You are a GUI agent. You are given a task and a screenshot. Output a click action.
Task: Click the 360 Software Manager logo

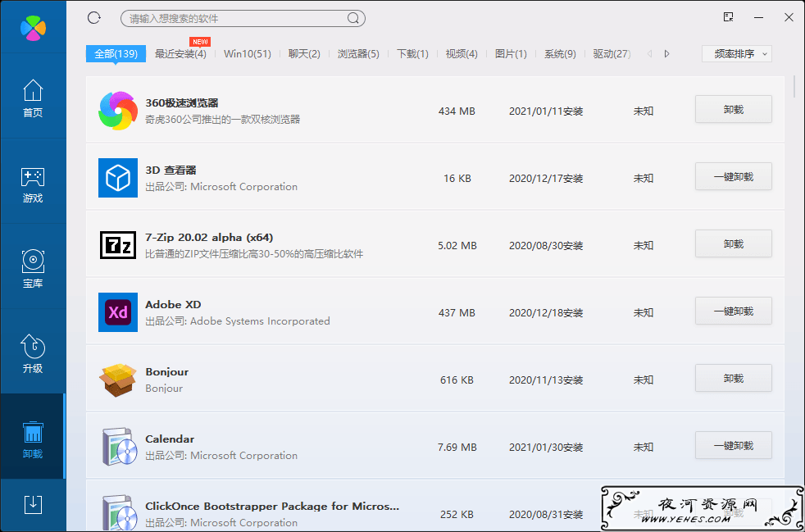(x=33, y=28)
